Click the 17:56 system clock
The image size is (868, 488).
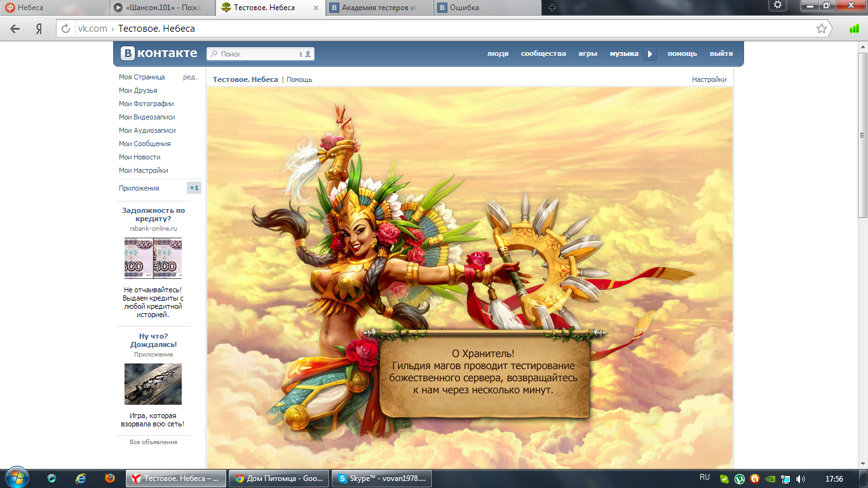(834, 479)
